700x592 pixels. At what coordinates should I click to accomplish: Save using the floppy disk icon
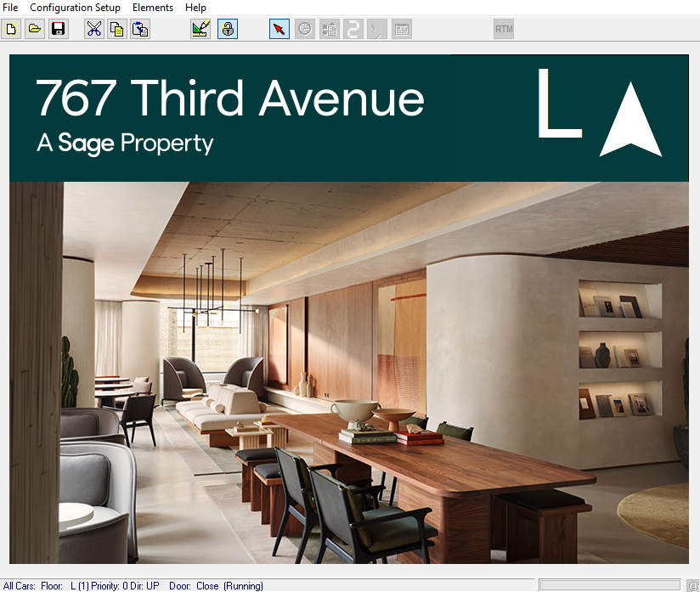(x=58, y=29)
